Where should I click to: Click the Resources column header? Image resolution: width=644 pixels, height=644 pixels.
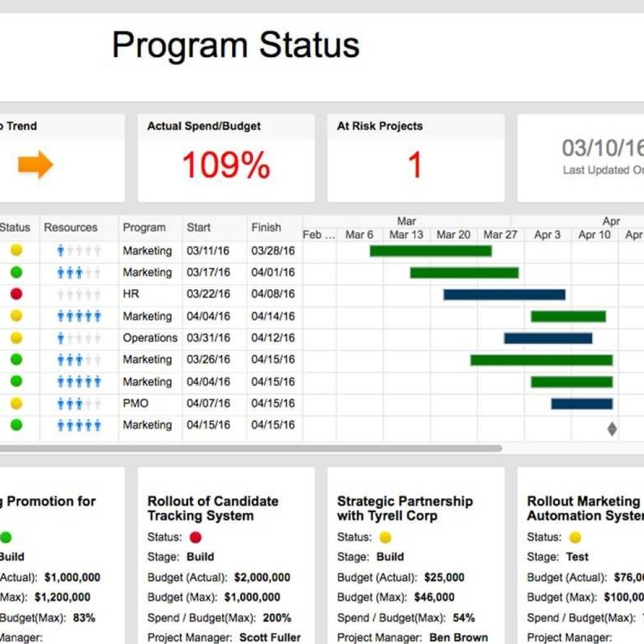click(70, 228)
